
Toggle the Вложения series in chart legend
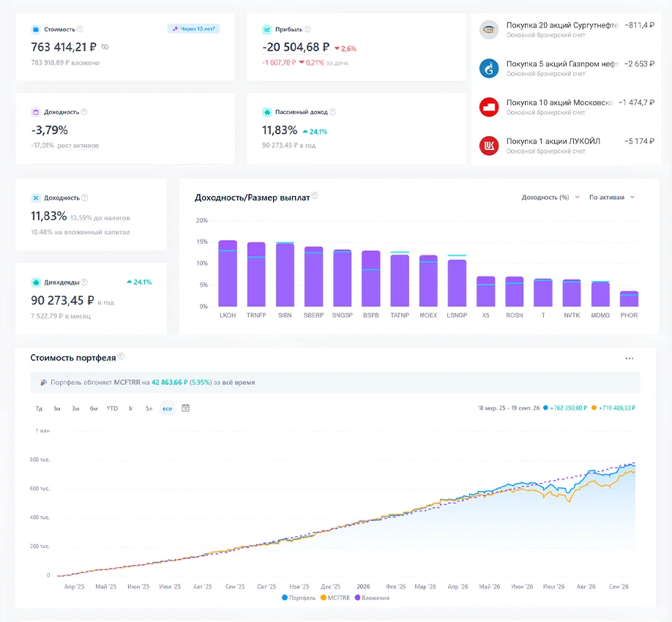tap(372, 598)
